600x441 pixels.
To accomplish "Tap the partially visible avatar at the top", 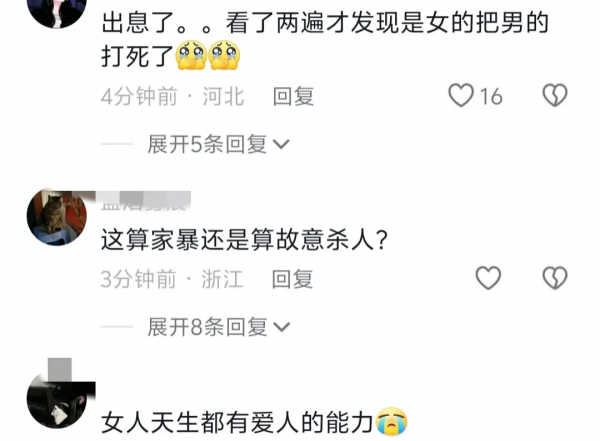I will 57,11.
